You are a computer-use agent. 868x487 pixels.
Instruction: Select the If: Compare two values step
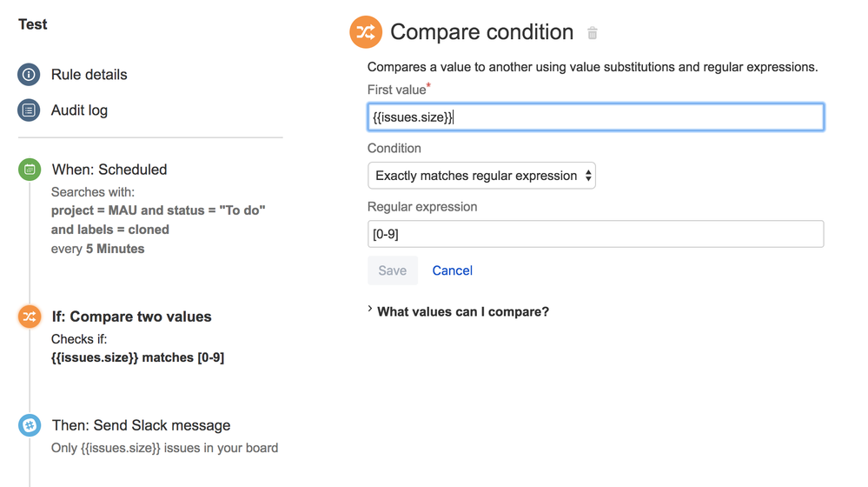click(x=131, y=317)
